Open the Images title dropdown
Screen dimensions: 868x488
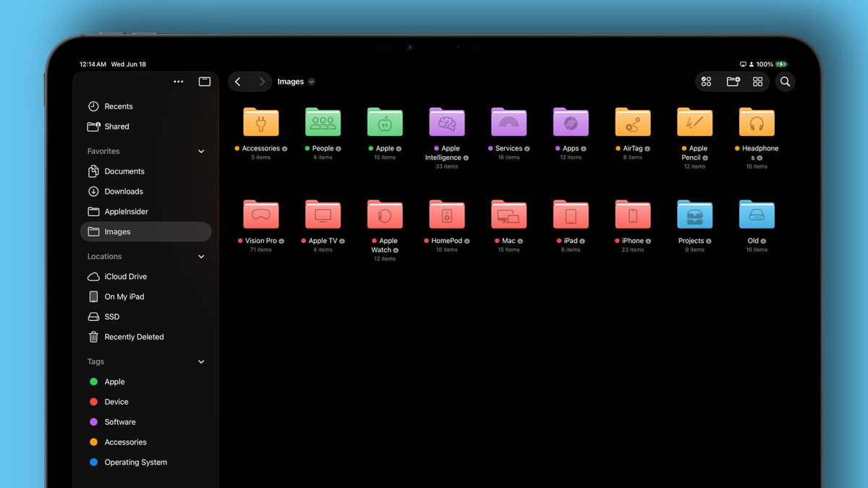coord(296,82)
